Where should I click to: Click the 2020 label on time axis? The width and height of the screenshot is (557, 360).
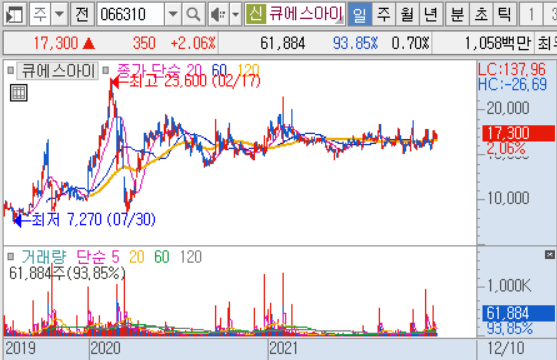pos(106,348)
